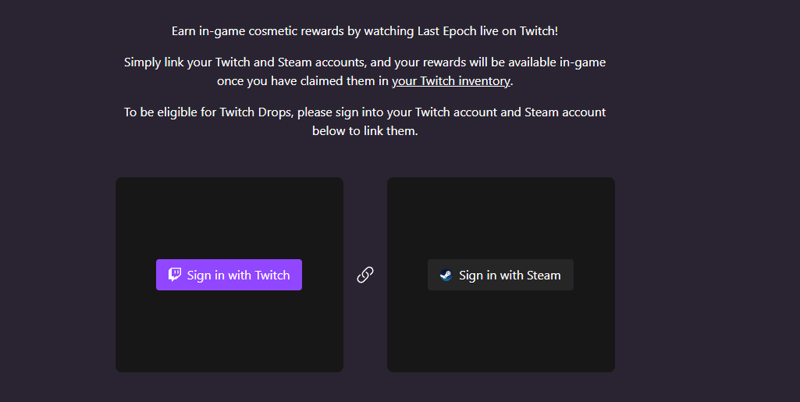Click the 'To be eligible for Twitch Drops' line
The width and height of the screenshot is (800, 402).
click(365, 112)
